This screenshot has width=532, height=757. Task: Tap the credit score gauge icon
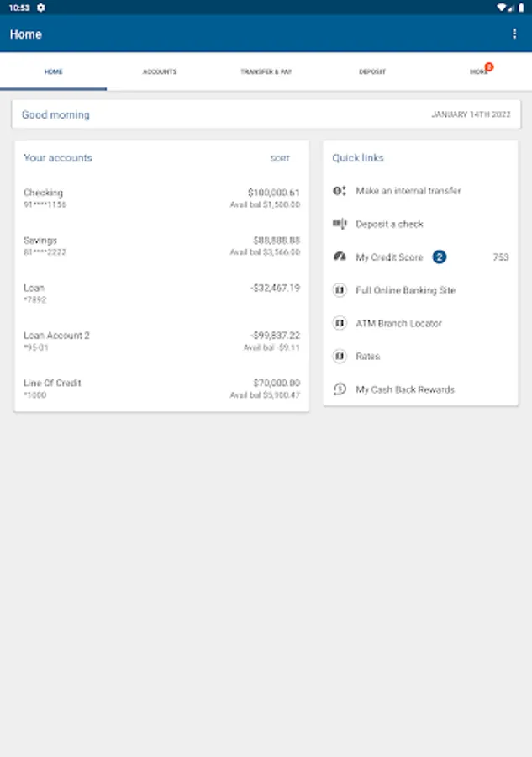pyautogui.click(x=340, y=257)
